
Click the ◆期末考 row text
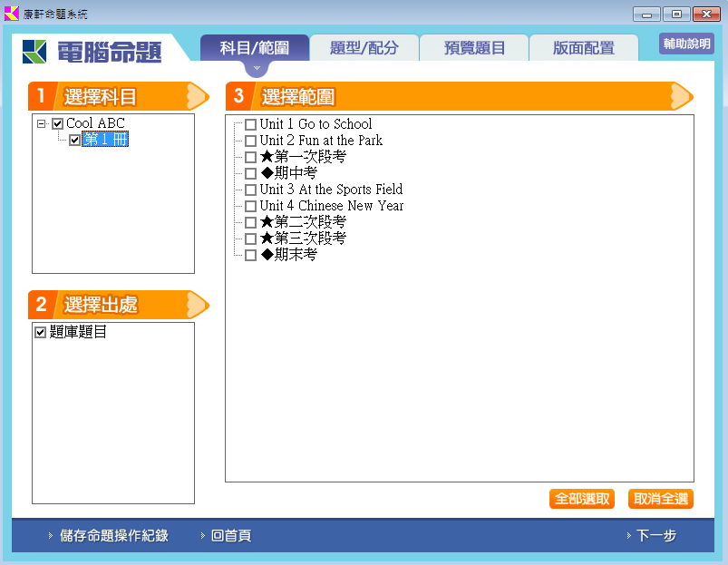pyautogui.click(x=289, y=255)
